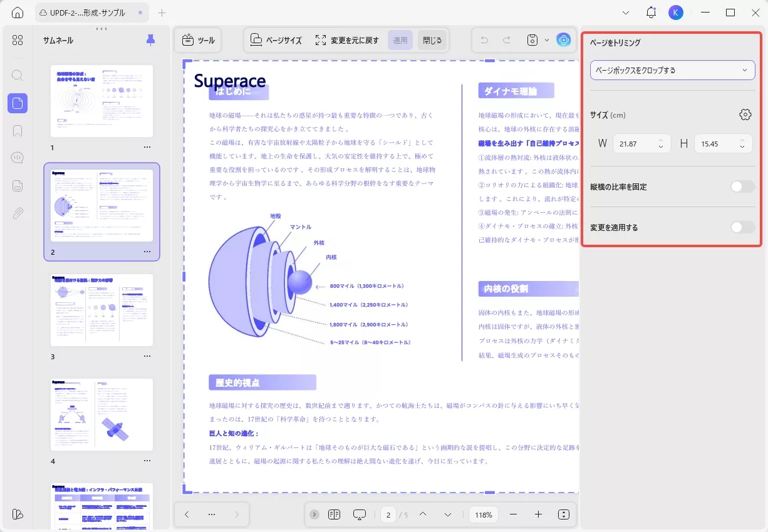
Task: Go to next page down chevron
Action: (x=448, y=514)
